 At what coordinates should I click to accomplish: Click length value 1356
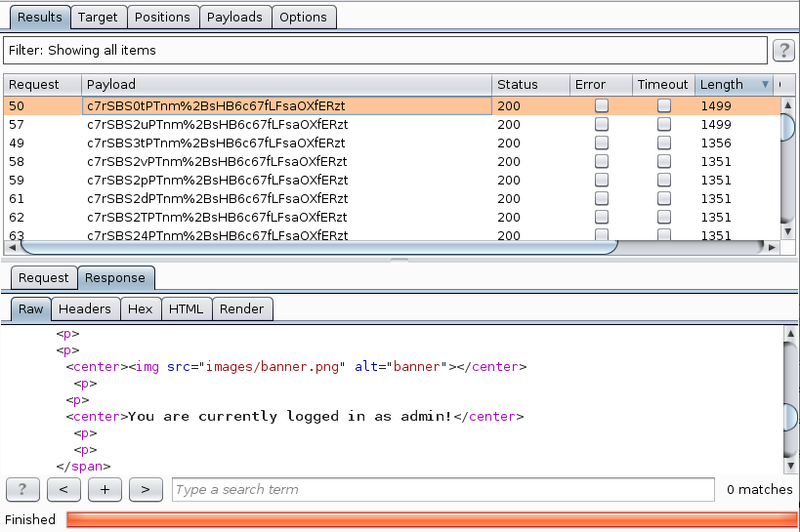pyautogui.click(x=716, y=143)
